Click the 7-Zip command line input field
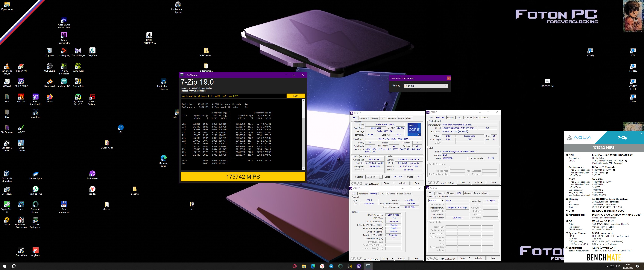This screenshot has width=644, height=270. point(233,96)
